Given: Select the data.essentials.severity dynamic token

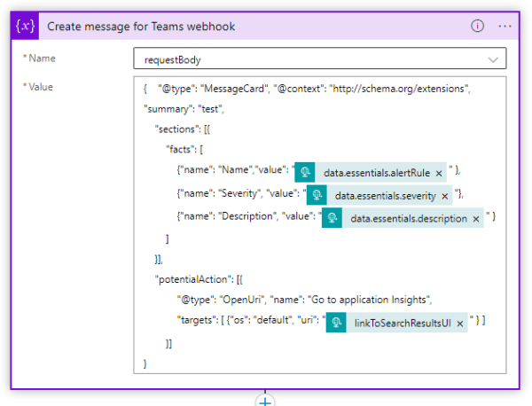Looking at the screenshot, I should [379, 195].
